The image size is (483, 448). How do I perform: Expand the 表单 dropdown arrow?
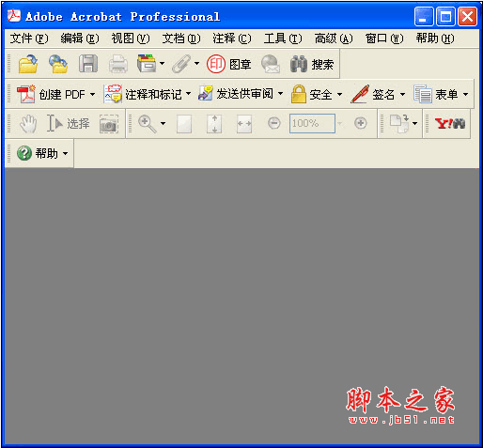(x=466, y=94)
